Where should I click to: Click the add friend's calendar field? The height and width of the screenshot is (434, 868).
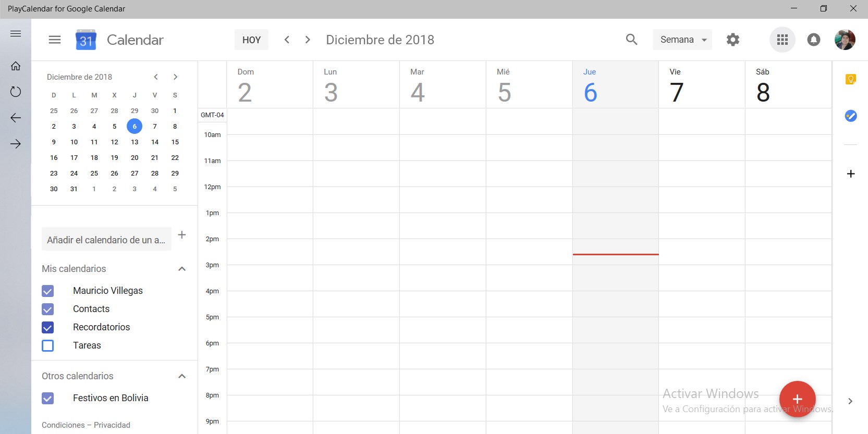point(106,240)
